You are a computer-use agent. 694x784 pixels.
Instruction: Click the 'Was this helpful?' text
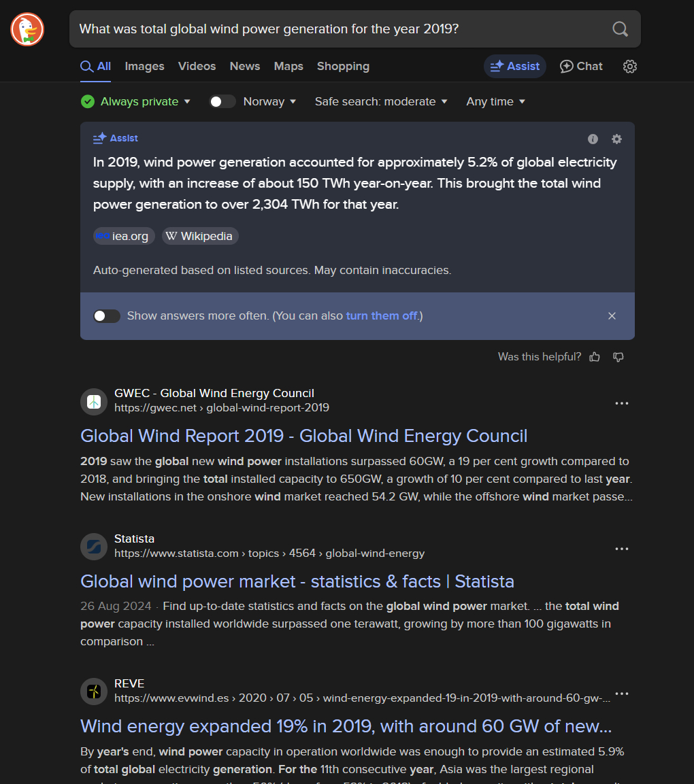[x=540, y=357]
